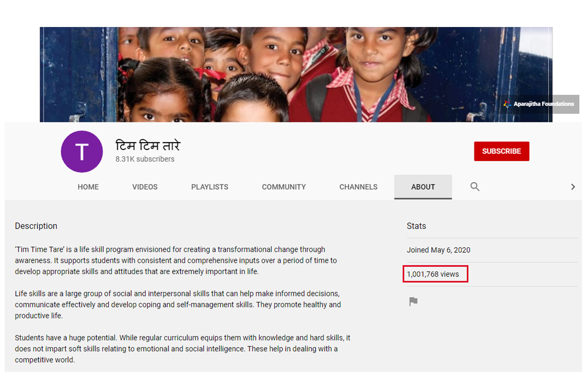The image size is (586, 392).
Task: Click the Aparajitha Foundations banner link
Action: pyautogui.click(x=539, y=104)
